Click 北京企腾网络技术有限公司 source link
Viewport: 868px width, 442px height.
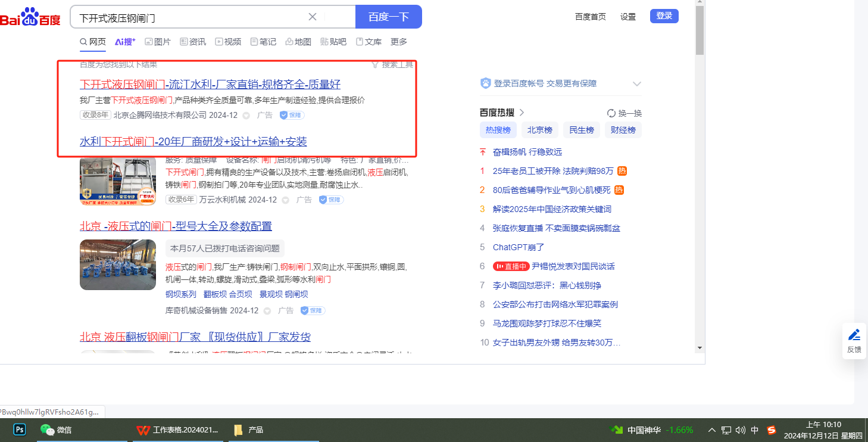click(160, 115)
